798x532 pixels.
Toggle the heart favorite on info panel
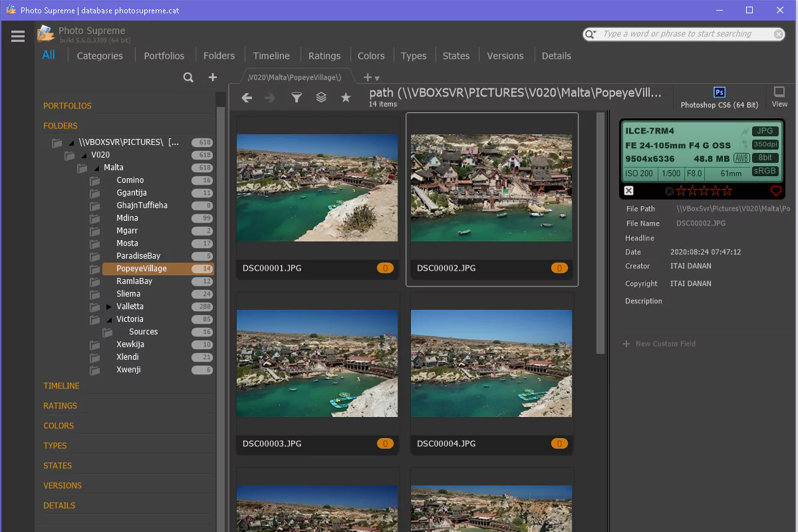point(775,191)
